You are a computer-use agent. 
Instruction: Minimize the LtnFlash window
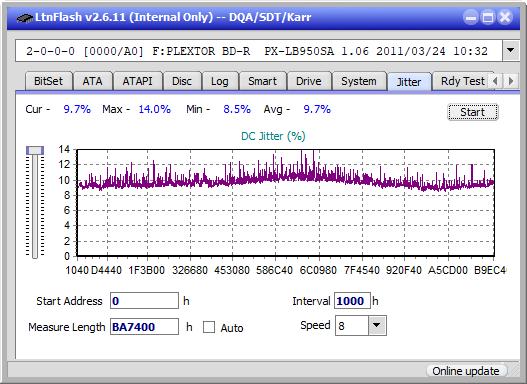[471, 17]
